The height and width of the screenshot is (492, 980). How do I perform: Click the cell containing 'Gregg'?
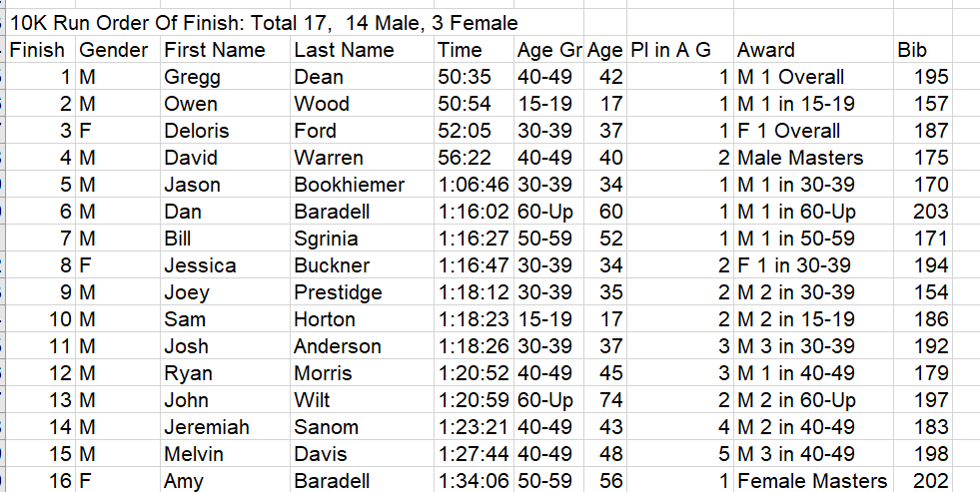point(192,77)
